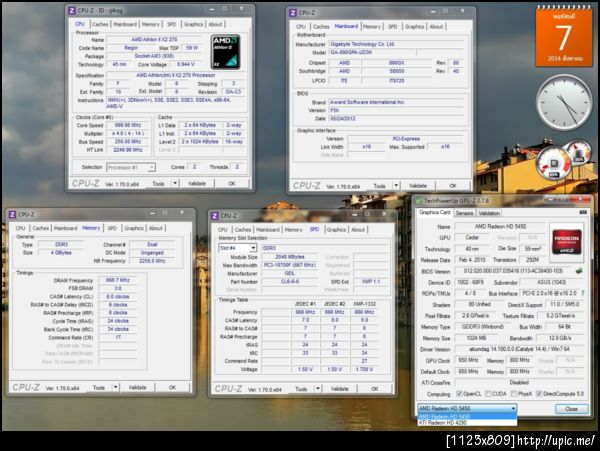Click Validate in the Memory CPU-Z window
The width and height of the screenshot is (600, 451).
138,388
